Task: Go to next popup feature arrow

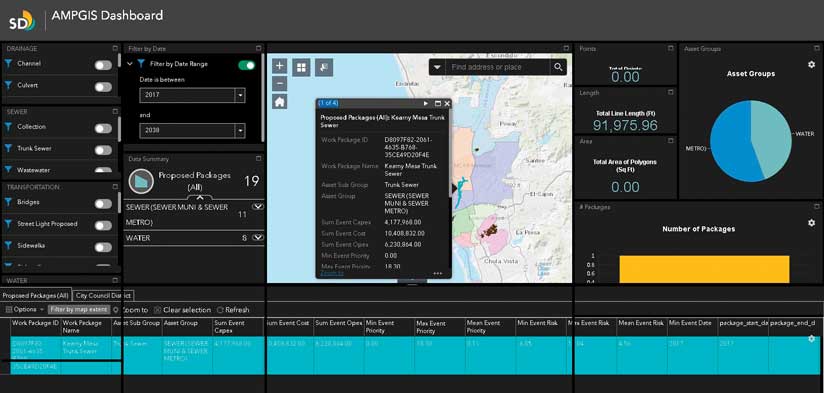Action: click(x=426, y=104)
